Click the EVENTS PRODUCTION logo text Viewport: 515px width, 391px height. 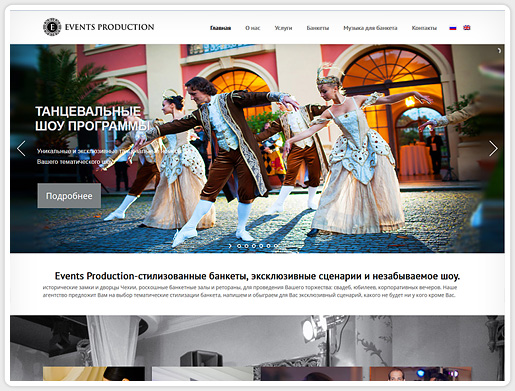coord(109,27)
